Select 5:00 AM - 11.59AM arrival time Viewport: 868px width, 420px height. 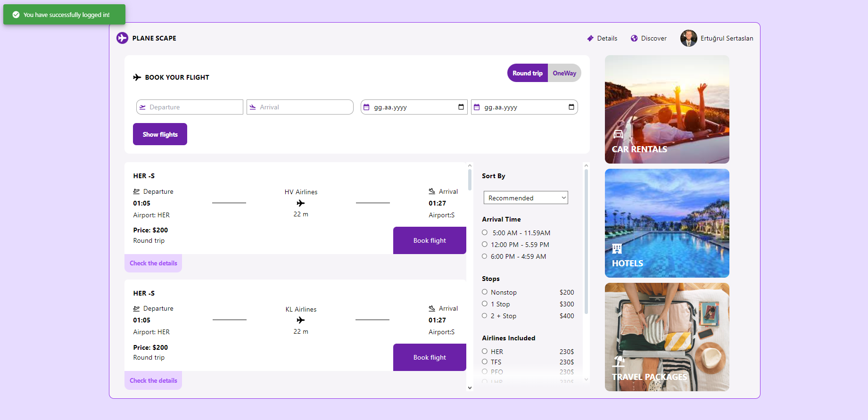pos(485,232)
